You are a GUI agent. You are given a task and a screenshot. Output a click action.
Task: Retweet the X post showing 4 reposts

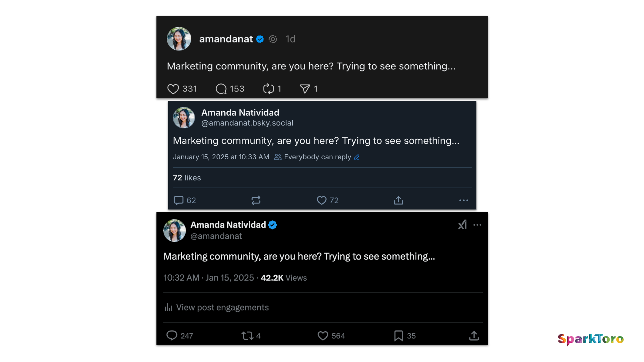[x=248, y=336]
